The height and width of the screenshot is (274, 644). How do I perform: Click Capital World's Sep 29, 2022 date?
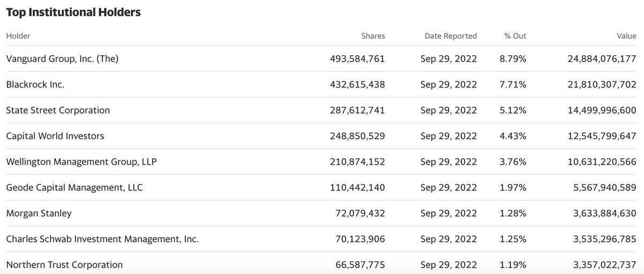[449, 136]
